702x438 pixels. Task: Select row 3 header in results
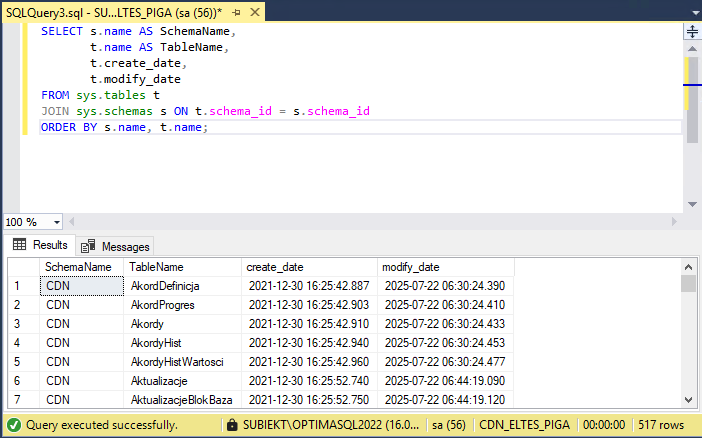pos(24,324)
